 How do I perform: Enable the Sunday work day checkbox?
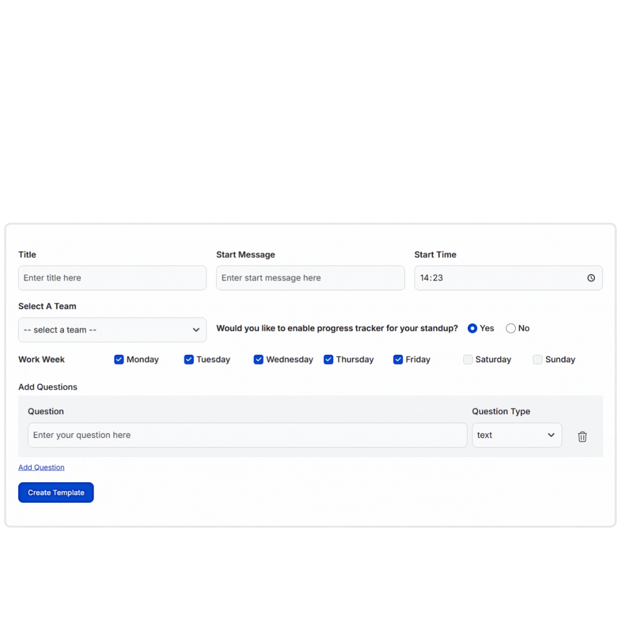[537, 359]
